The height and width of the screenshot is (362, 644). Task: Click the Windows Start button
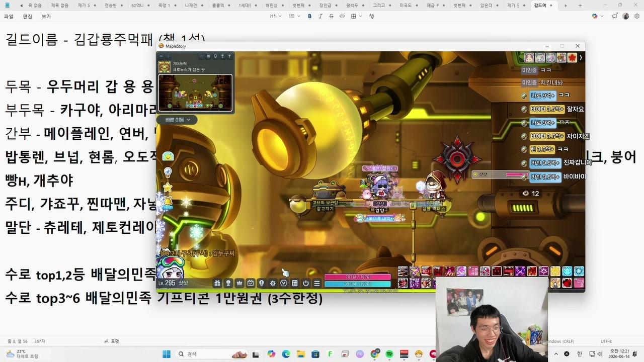click(x=167, y=354)
